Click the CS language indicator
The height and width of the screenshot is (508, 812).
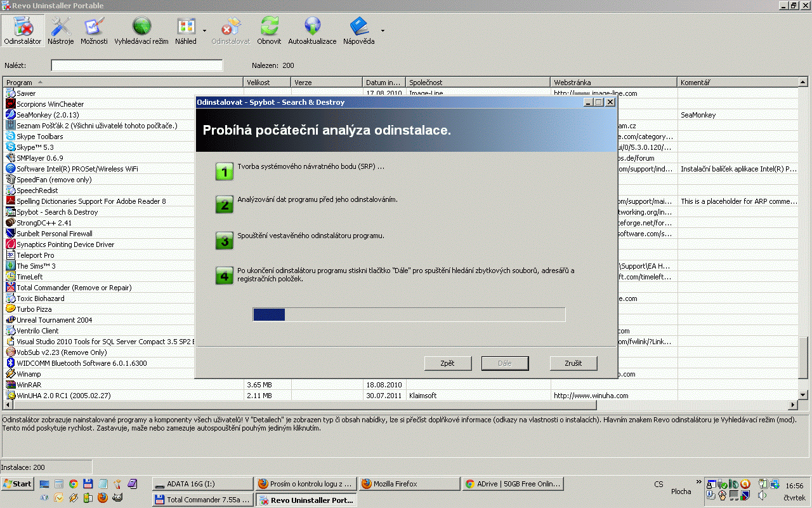tap(658, 485)
